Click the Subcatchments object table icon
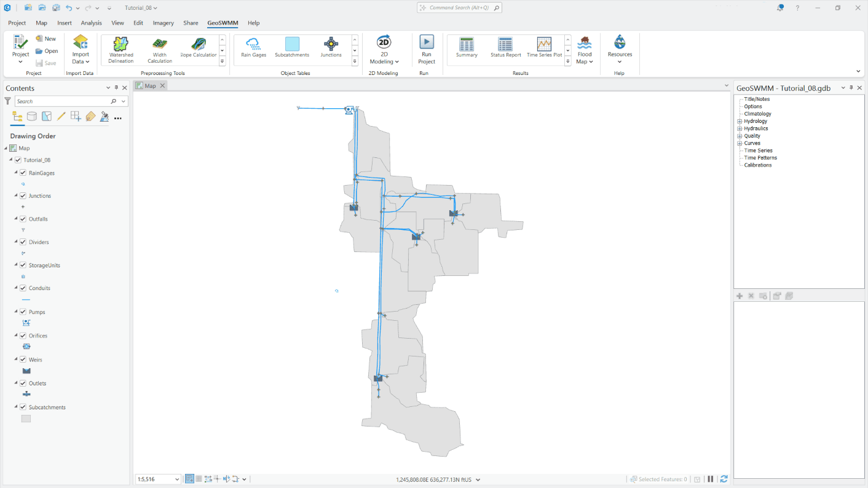 coord(291,49)
